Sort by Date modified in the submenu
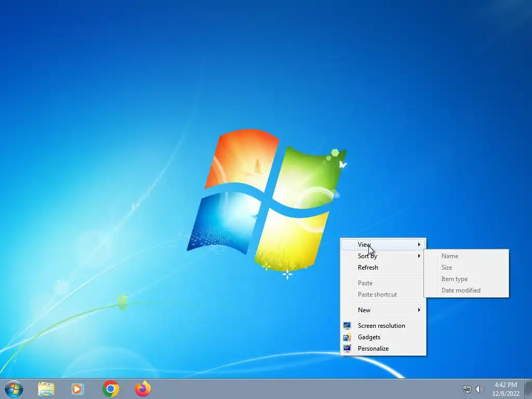Image resolution: width=532 pixels, height=399 pixels. click(467, 290)
